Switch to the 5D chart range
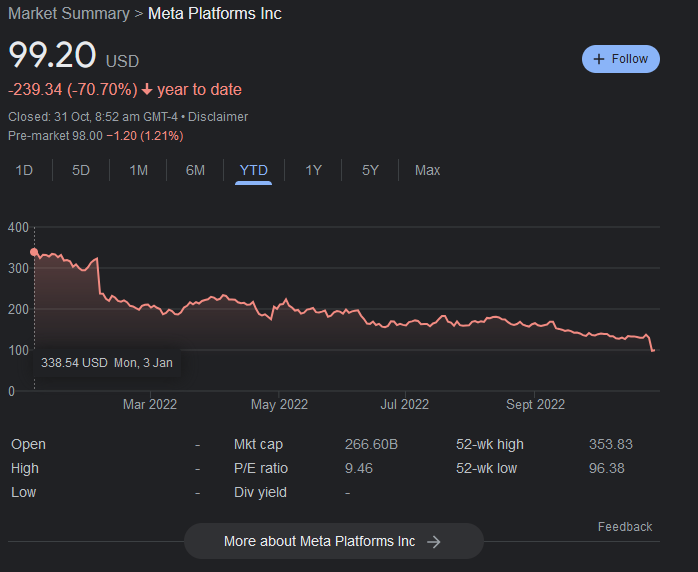The image size is (698, 572). tap(81, 170)
